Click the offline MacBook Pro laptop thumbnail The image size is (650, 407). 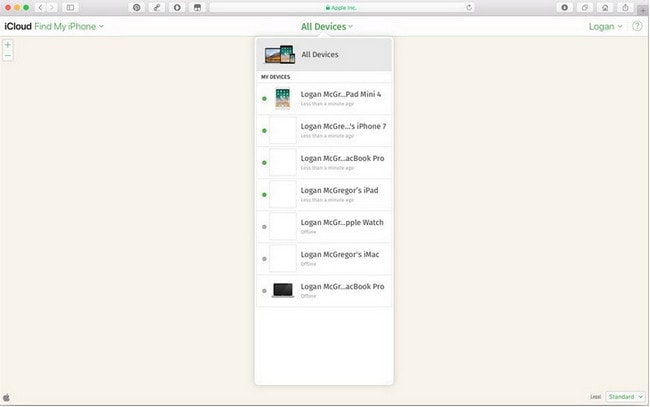[283, 290]
